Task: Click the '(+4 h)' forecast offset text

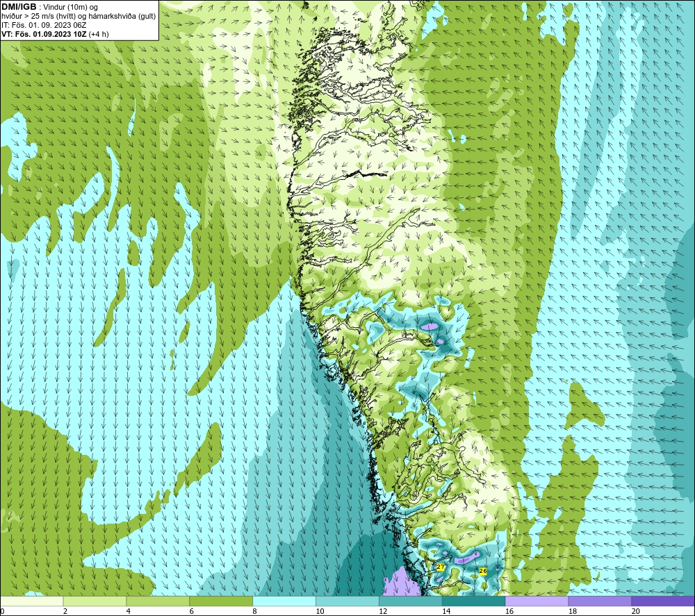Action: [99, 34]
